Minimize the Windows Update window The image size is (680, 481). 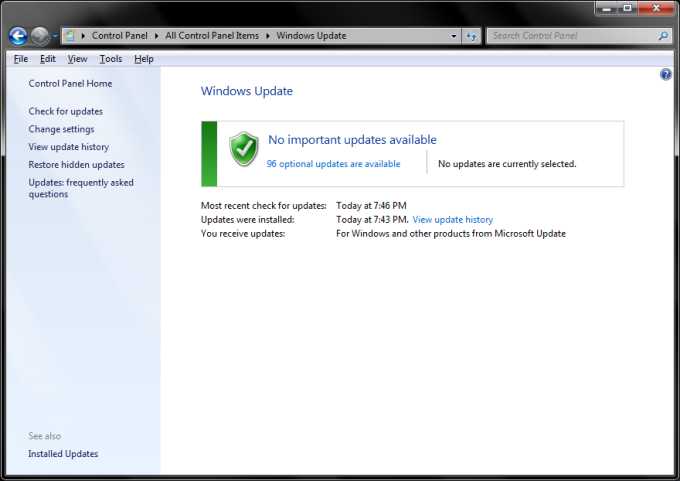click(x=606, y=8)
